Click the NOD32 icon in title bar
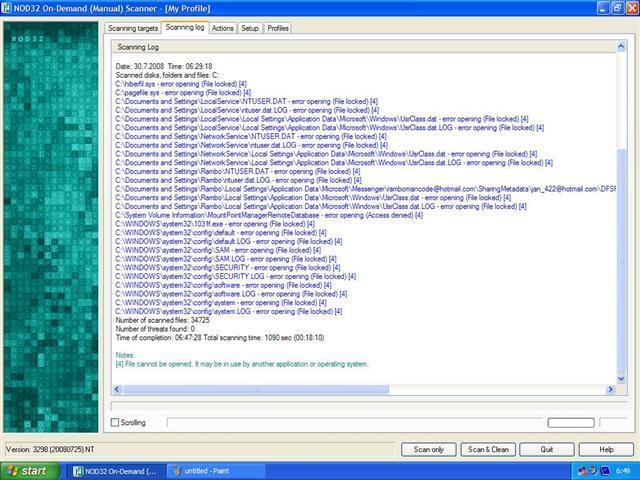 [x=7, y=8]
